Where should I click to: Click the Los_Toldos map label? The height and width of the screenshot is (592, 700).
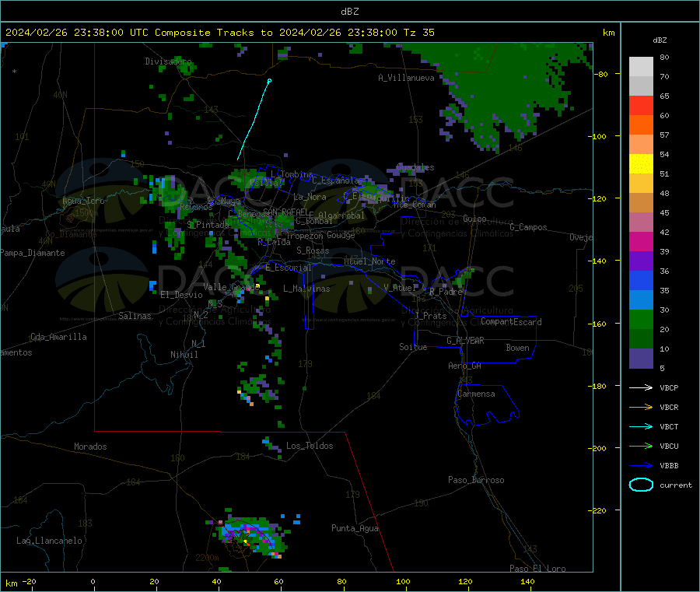click(x=310, y=446)
